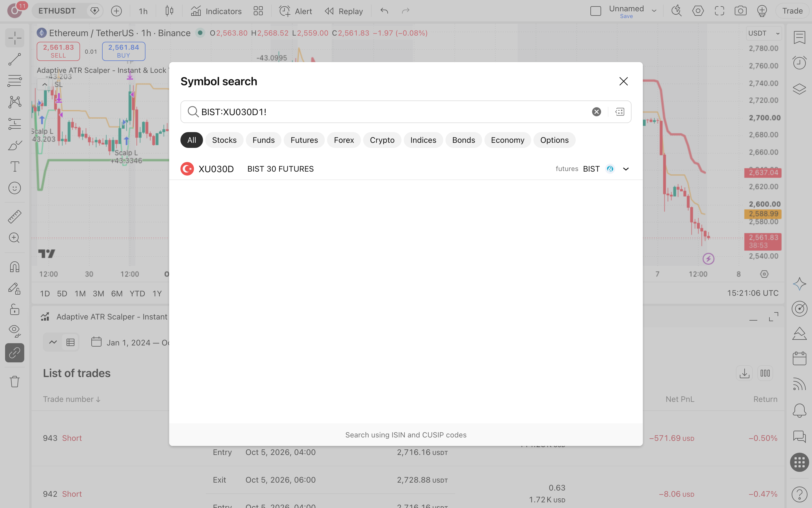Screen dimensions: 812x508
Task: Select the Stocks filter tab
Action: 224,140
